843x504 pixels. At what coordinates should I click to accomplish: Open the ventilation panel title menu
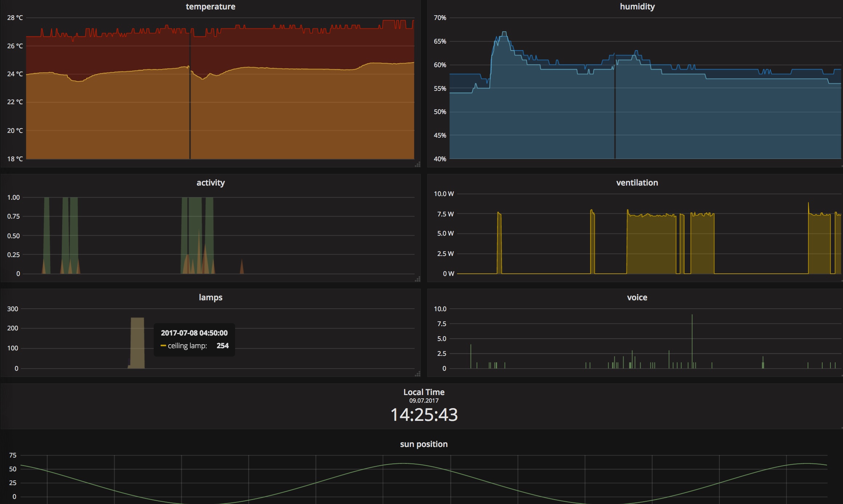point(637,183)
